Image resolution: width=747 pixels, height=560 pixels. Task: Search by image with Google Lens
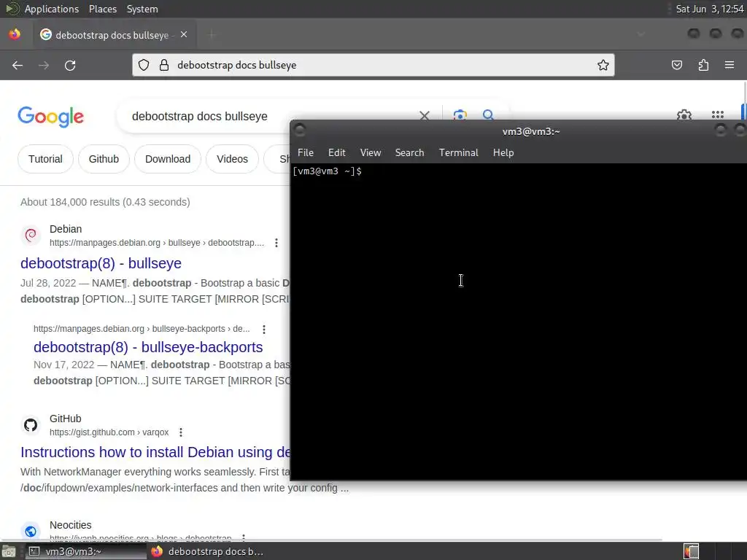point(460,114)
